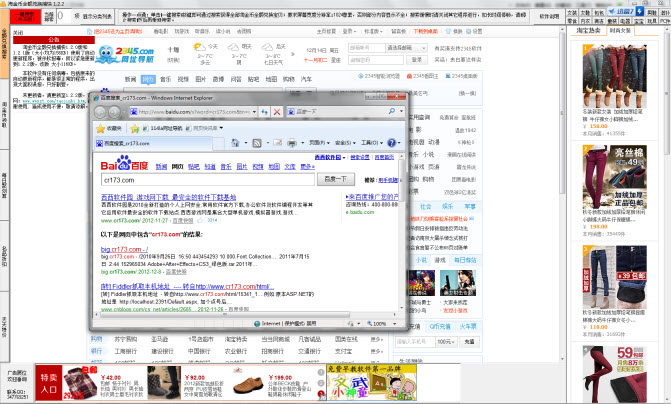Select the 新闻 tab on Baidu navigation

tap(161, 166)
